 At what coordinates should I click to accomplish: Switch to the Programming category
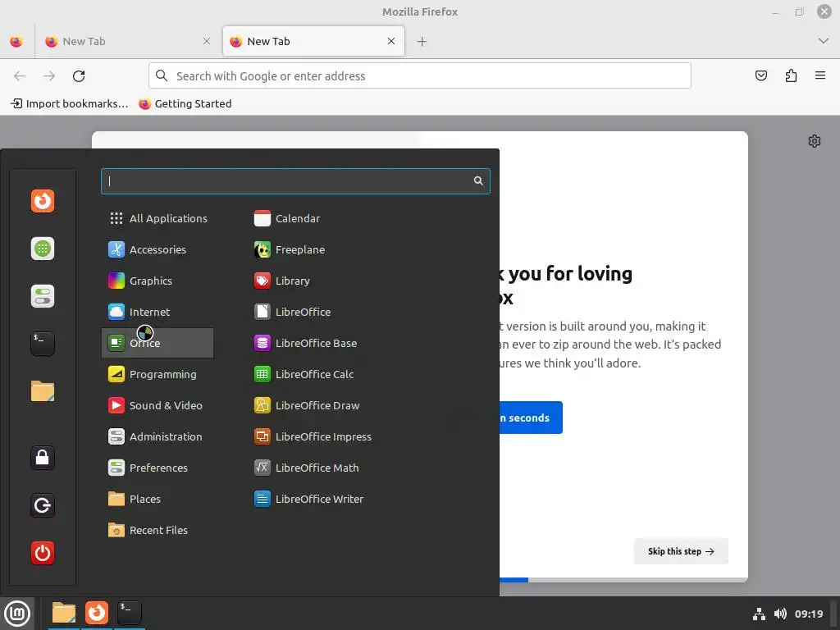click(157, 374)
